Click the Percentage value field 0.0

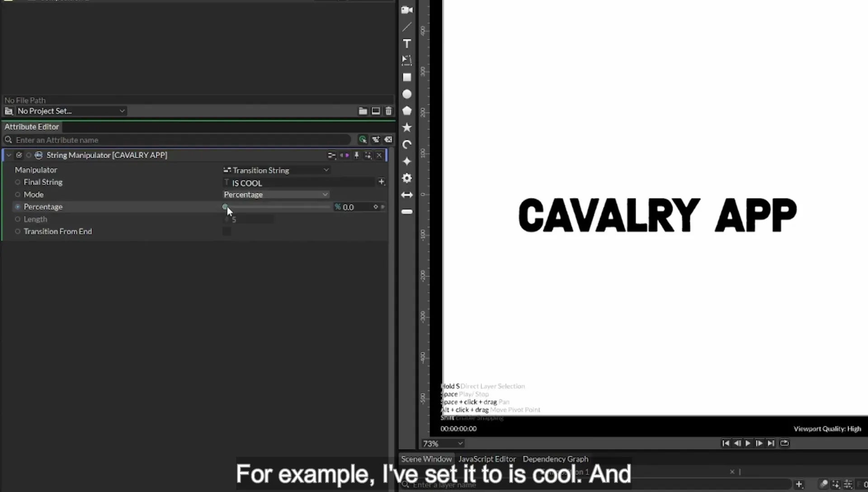tap(353, 207)
